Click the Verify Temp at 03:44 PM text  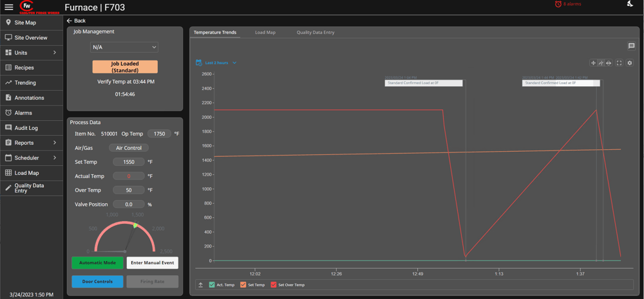126,82
